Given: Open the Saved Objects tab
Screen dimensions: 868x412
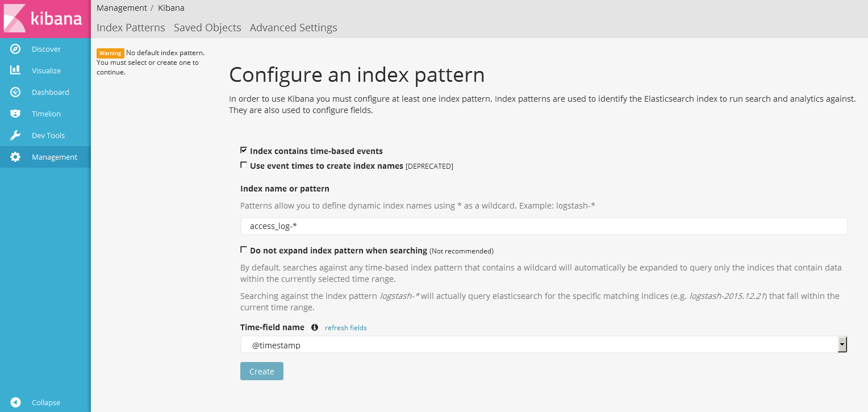Looking at the screenshot, I should coord(207,27).
